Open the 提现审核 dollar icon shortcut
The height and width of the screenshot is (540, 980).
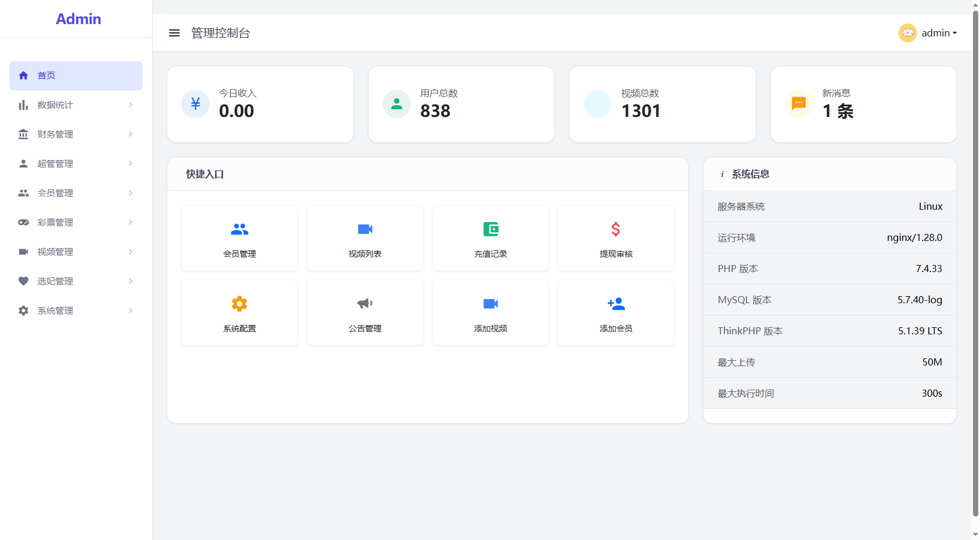pyautogui.click(x=615, y=229)
